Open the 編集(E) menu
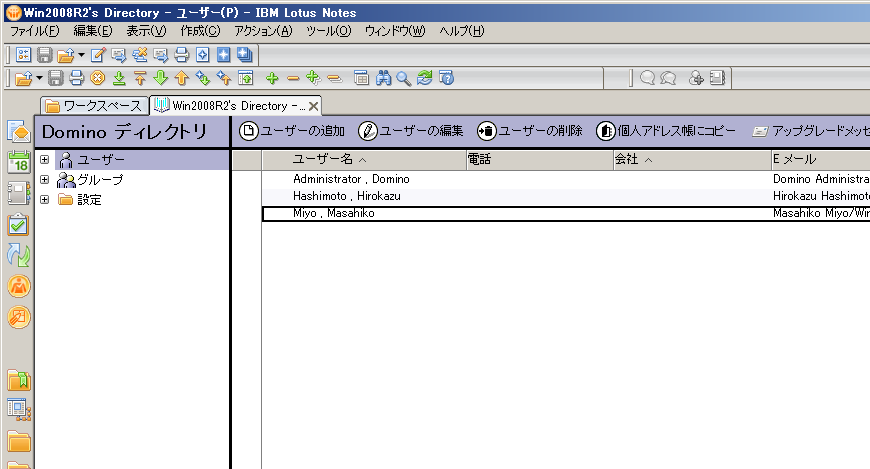Screen dimensions: 870x469 [93, 31]
